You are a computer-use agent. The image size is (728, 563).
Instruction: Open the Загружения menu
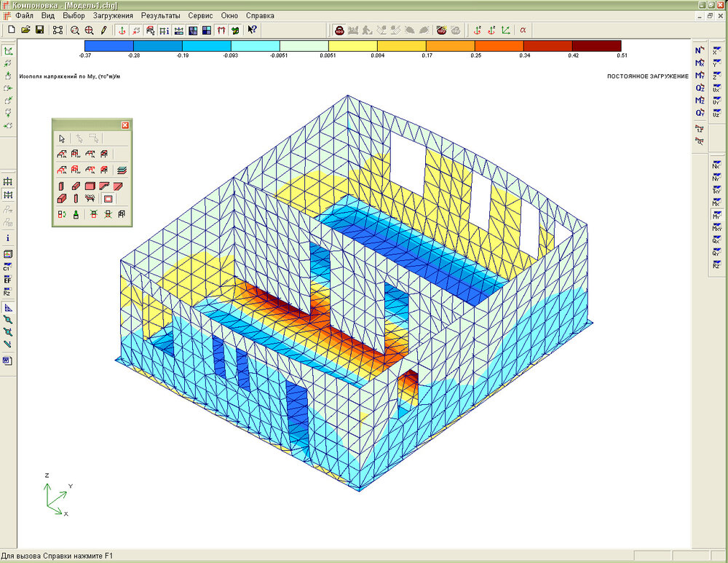(x=113, y=15)
